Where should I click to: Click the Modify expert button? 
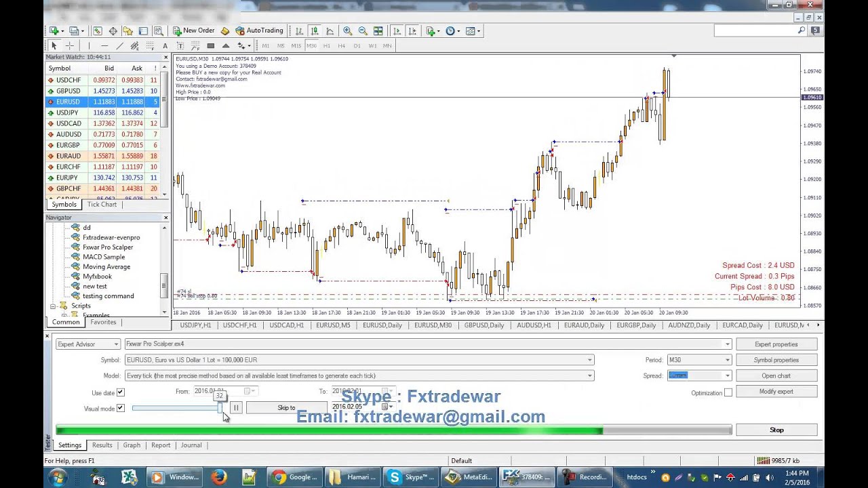click(x=776, y=391)
